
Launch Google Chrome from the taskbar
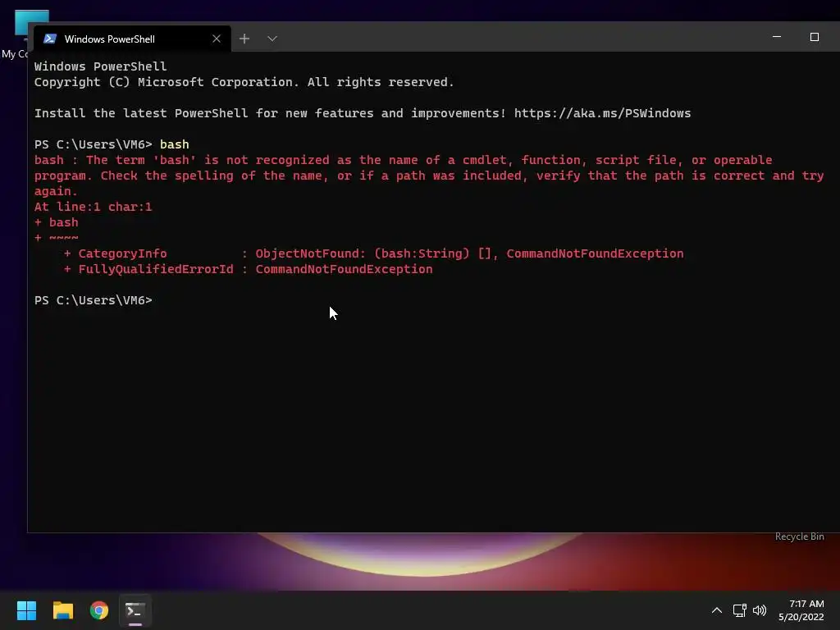tap(99, 610)
